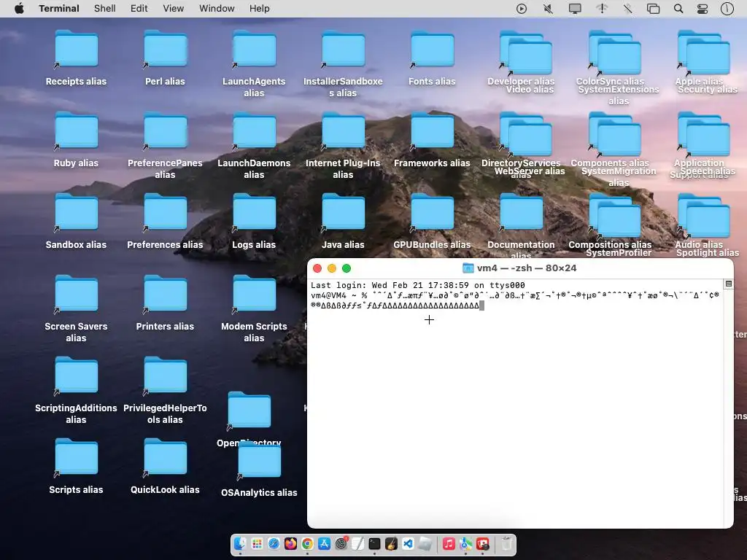Open the Shell menu
This screenshot has height=560, width=747.
[105, 9]
